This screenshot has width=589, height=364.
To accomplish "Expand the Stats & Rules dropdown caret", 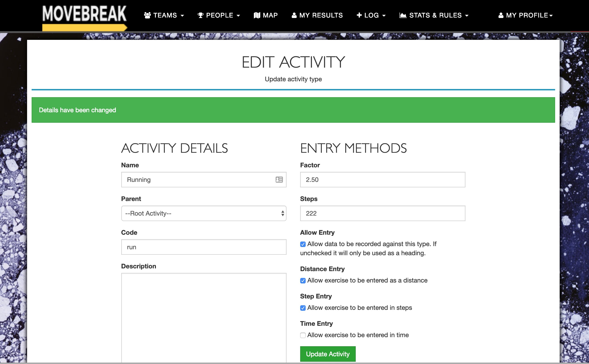I will tap(467, 16).
